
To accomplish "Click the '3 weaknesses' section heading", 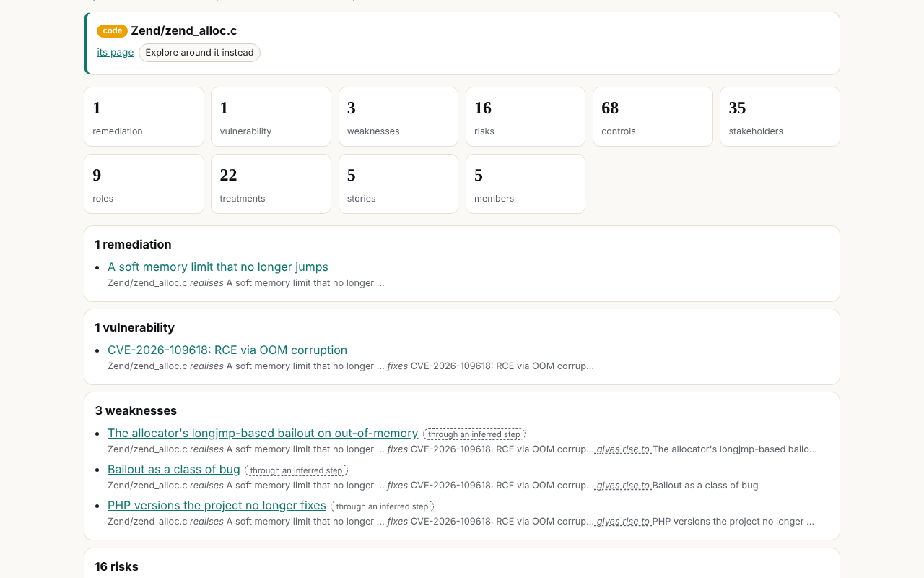I will (x=136, y=410).
